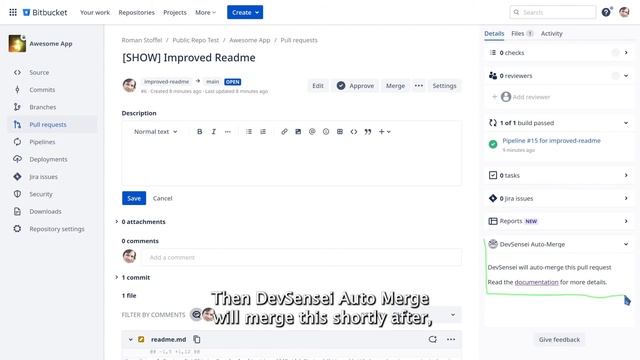Open the help question mark icon
This screenshot has height=360, width=640.
tap(606, 12)
